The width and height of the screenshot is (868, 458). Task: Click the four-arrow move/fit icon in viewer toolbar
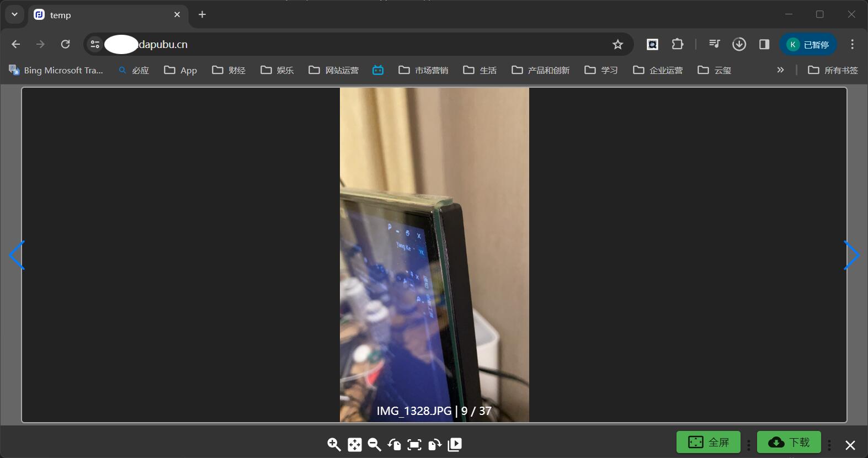[355, 444]
